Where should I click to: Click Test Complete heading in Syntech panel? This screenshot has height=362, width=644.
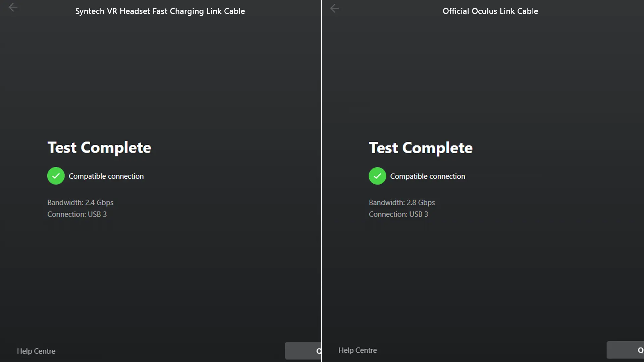[x=99, y=147]
